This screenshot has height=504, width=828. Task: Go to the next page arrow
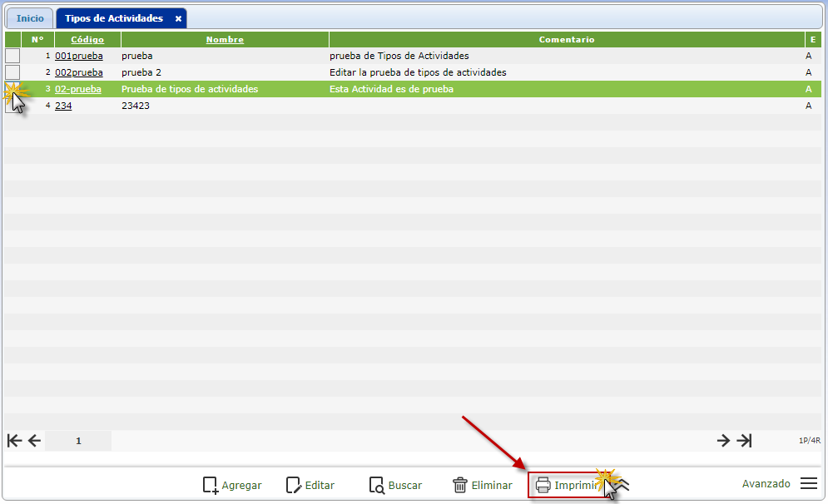(x=723, y=441)
